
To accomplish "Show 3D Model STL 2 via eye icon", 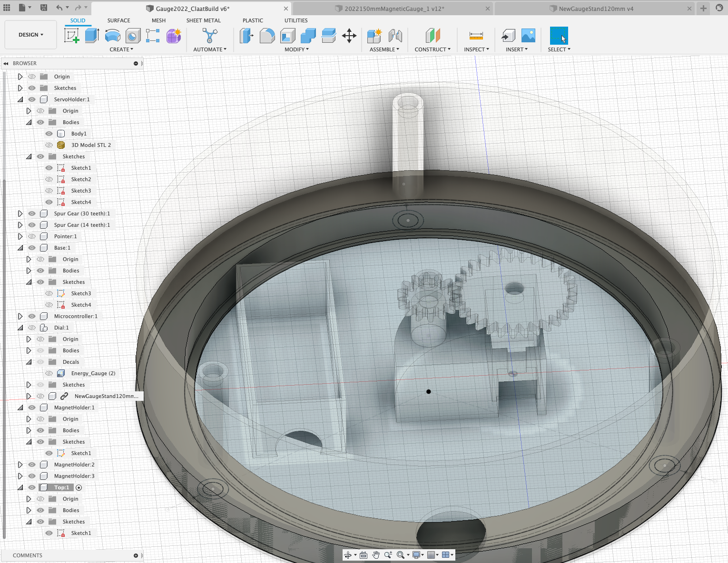I will pos(49,145).
